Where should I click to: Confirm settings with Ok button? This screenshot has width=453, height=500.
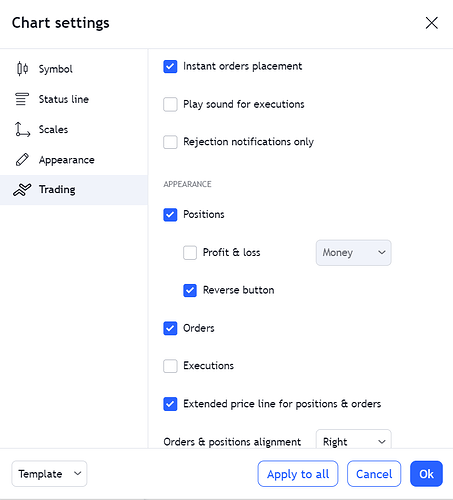tap(426, 474)
